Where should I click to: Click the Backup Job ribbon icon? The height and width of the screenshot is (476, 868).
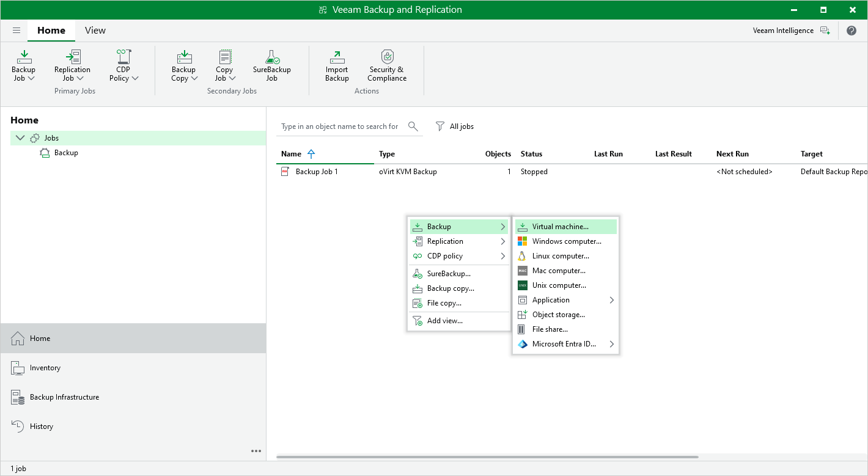coord(24,57)
